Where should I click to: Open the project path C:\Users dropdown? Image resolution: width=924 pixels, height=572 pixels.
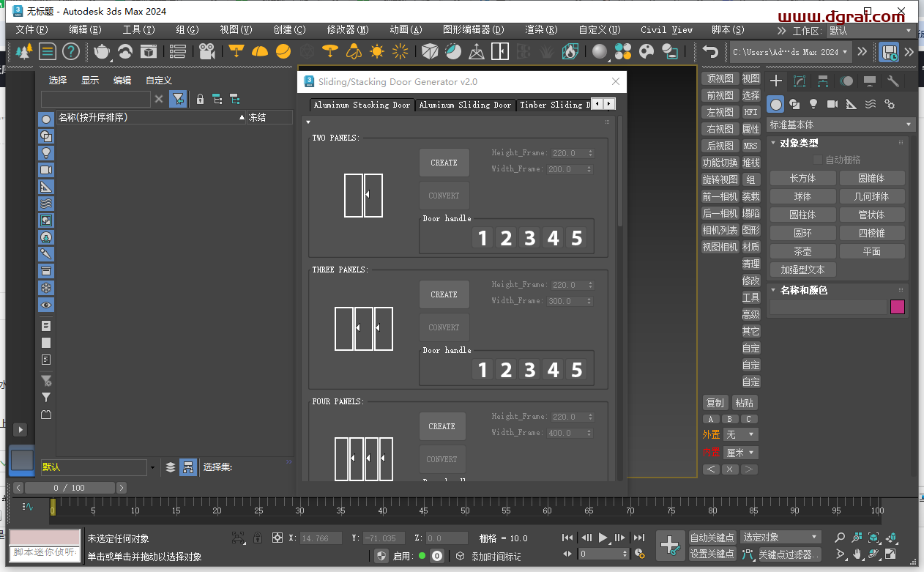(x=791, y=52)
